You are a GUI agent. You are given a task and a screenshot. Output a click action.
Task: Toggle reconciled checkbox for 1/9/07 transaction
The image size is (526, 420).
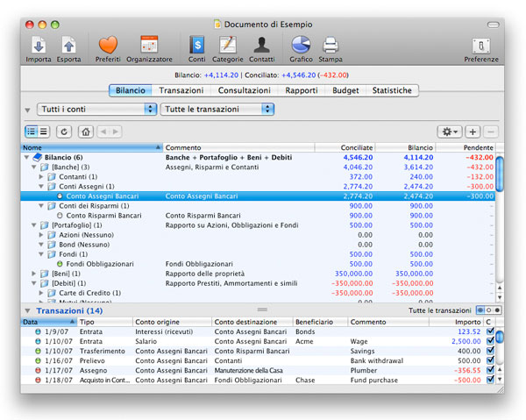[490, 333]
